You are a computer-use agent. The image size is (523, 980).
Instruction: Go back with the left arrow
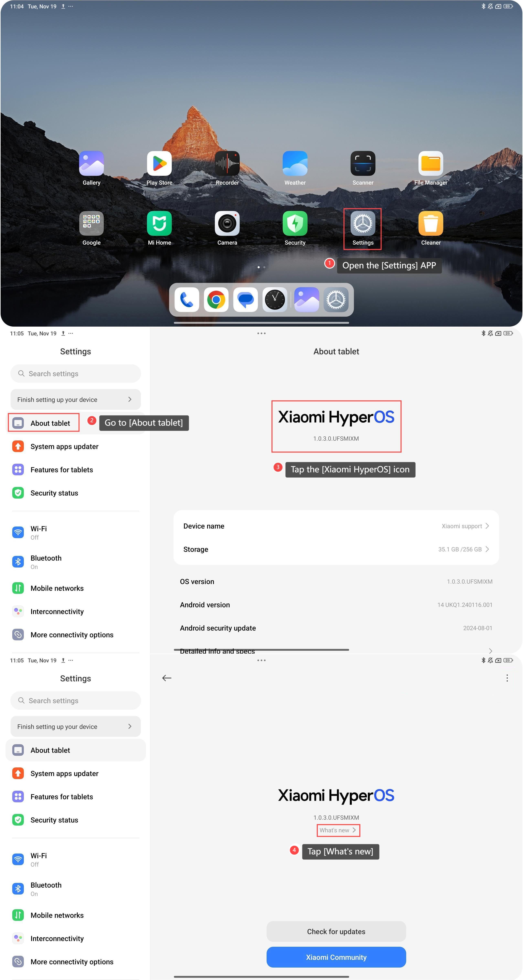coord(167,678)
